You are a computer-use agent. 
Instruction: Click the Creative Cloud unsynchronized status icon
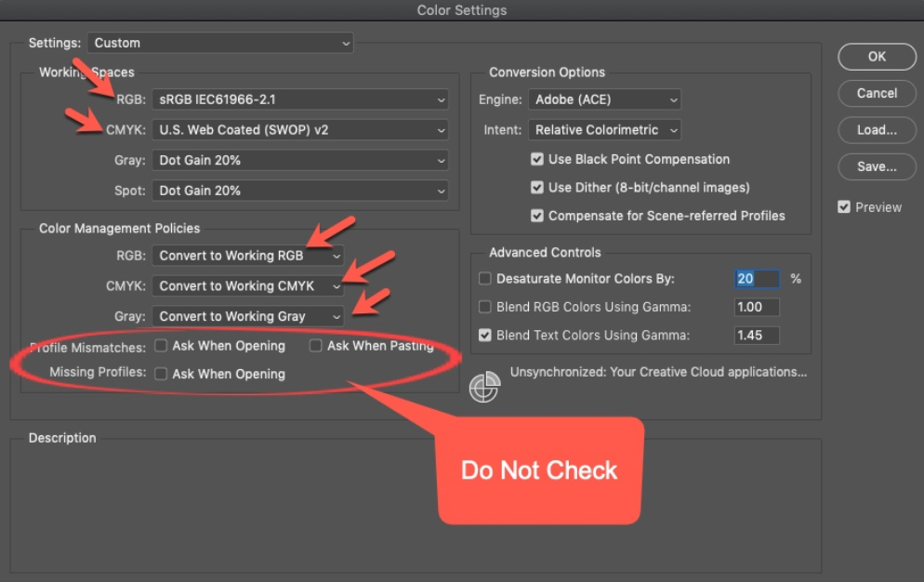tap(484, 387)
